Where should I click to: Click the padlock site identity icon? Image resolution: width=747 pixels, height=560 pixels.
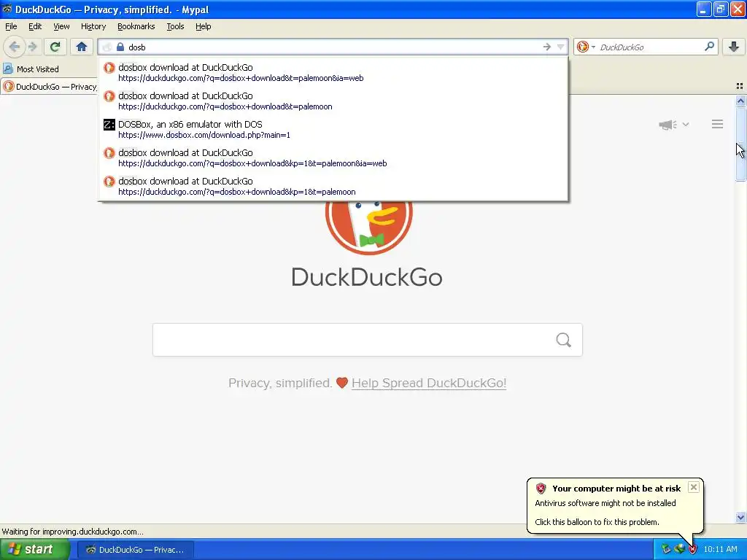coord(120,47)
